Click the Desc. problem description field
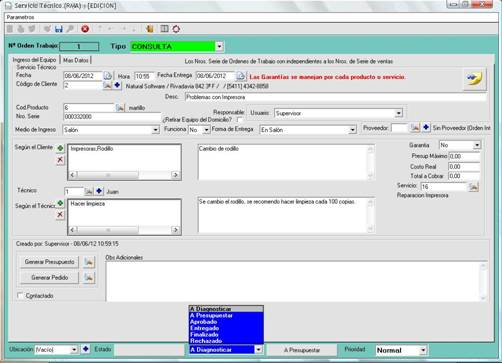502x363 pixels. click(x=335, y=97)
